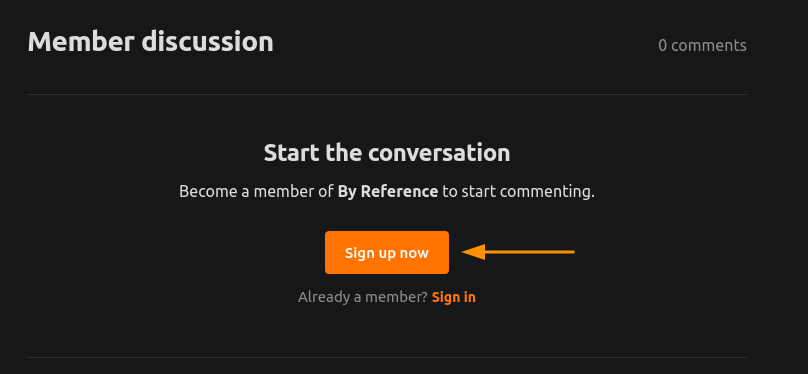Image resolution: width=808 pixels, height=374 pixels.
Task: Click the tail end of the orange arrow
Action: pos(569,252)
